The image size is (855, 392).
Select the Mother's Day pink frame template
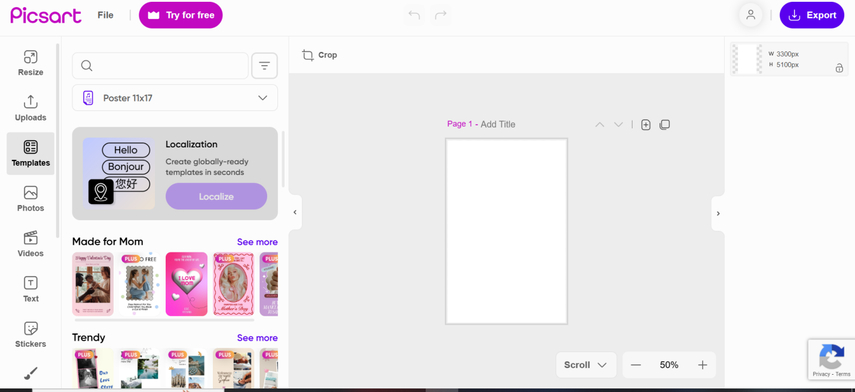pyautogui.click(x=233, y=284)
